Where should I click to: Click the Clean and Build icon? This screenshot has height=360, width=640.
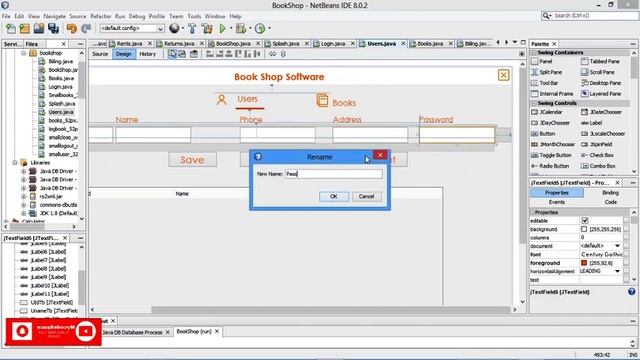click(x=207, y=29)
